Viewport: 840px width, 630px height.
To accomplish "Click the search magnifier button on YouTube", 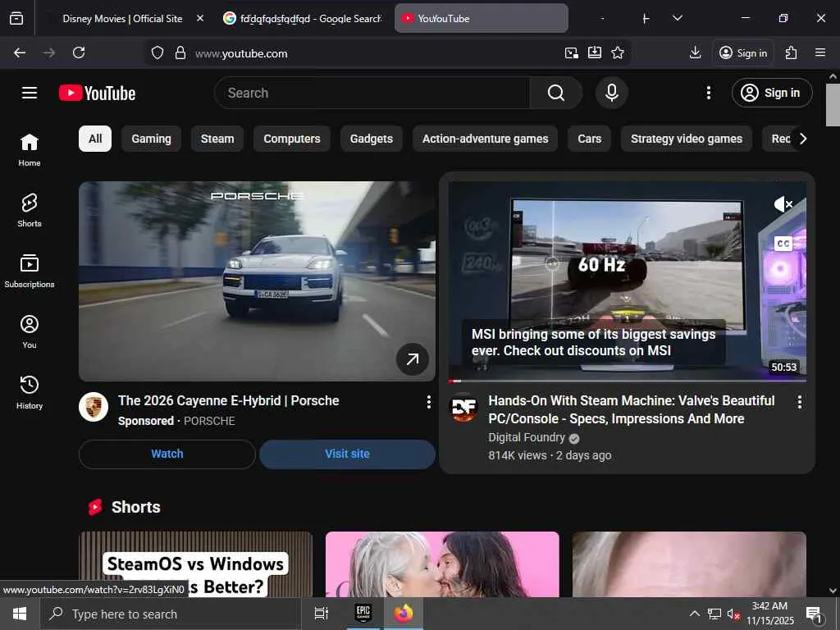I will coord(555,93).
